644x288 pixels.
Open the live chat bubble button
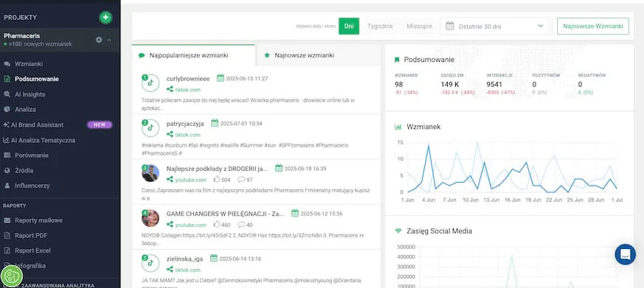tap(625, 254)
